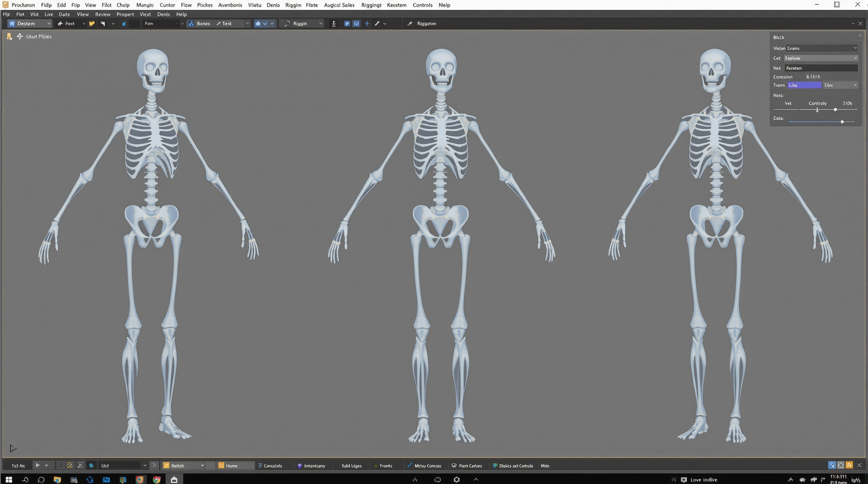Viewport: 868px width, 484px height.
Task: Open Chrome from the taskbar
Action: 156,479
